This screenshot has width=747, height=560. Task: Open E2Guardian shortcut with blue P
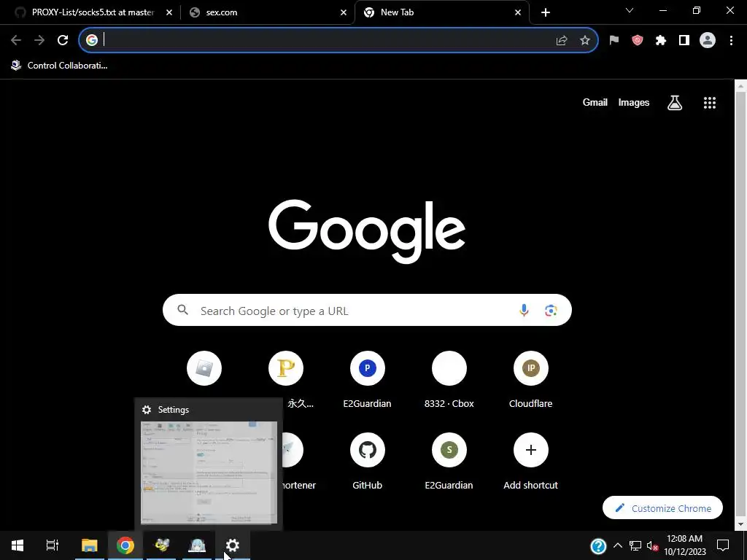(x=368, y=379)
